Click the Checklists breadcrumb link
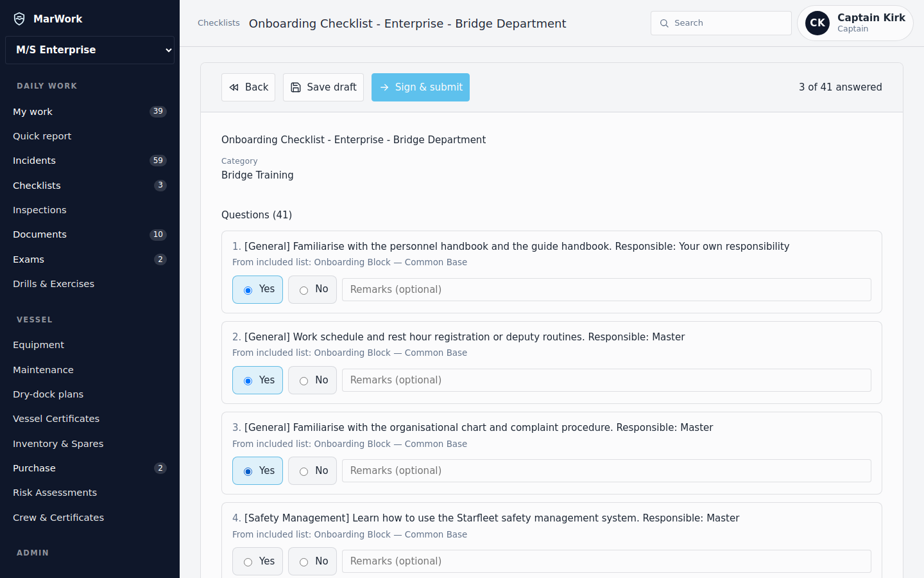Viewport: 924px width, 578px height. (x=219, y=23)
